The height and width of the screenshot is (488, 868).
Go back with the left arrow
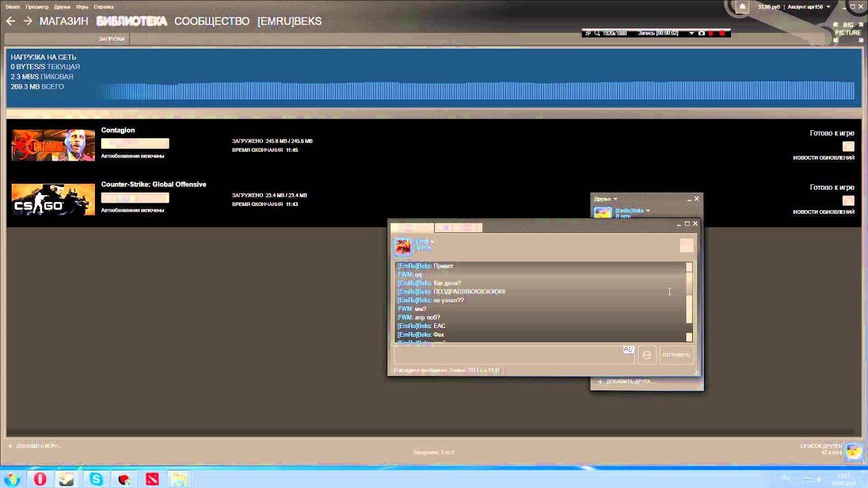pyautogui.click(x=10, y=21)
